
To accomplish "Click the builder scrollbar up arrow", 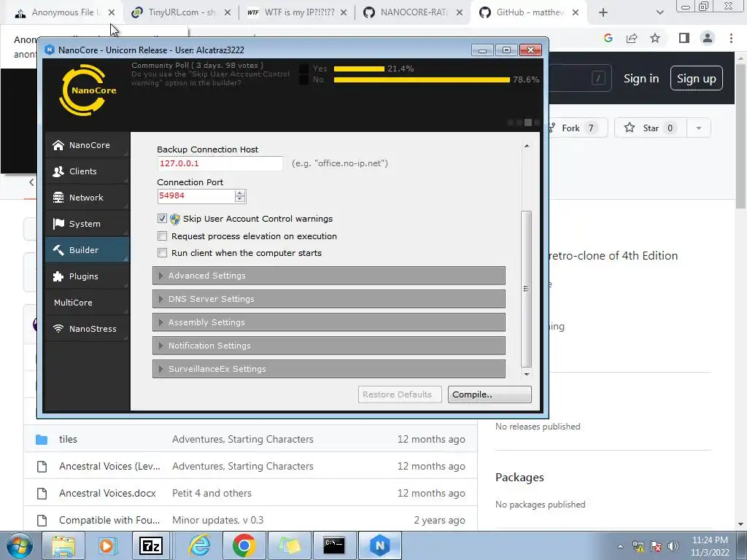I will pos(527,146).
